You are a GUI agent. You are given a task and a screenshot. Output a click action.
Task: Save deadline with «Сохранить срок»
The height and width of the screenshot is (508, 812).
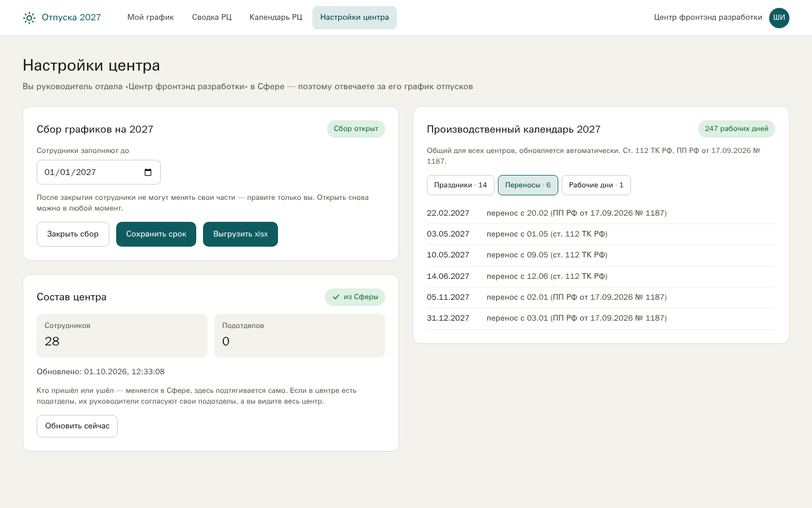tap(156, 234)
